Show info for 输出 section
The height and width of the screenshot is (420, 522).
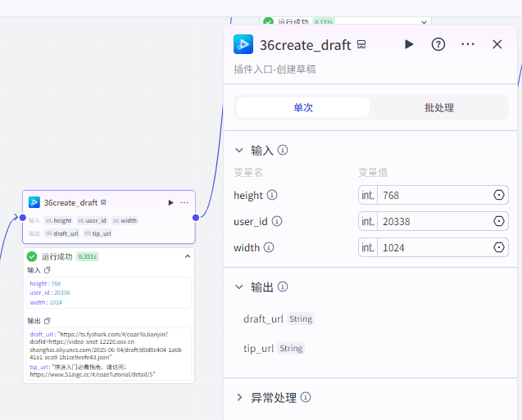(283, 287)
